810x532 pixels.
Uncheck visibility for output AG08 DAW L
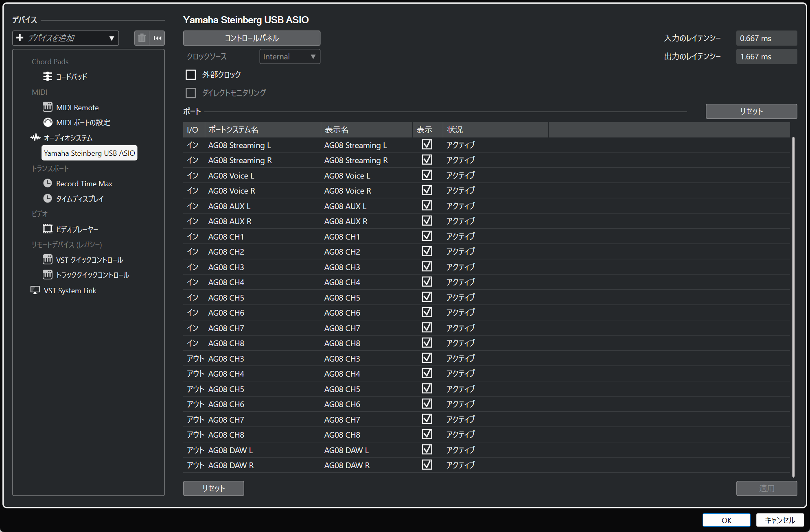click(427, 450)
